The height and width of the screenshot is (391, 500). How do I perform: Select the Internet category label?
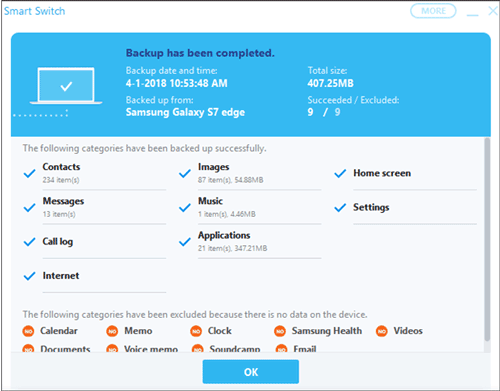pyautogui.click(x=61, y=276)
